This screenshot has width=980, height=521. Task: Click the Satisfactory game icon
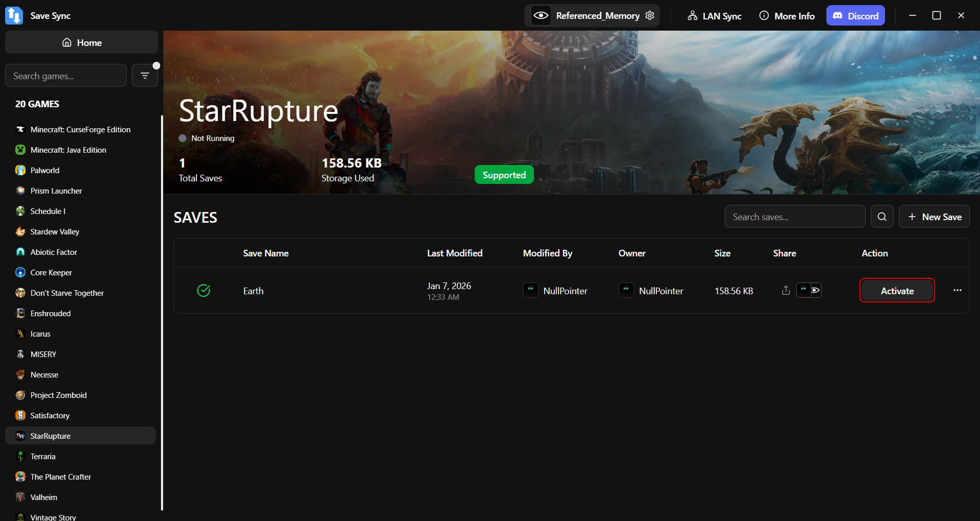point(20,415)
